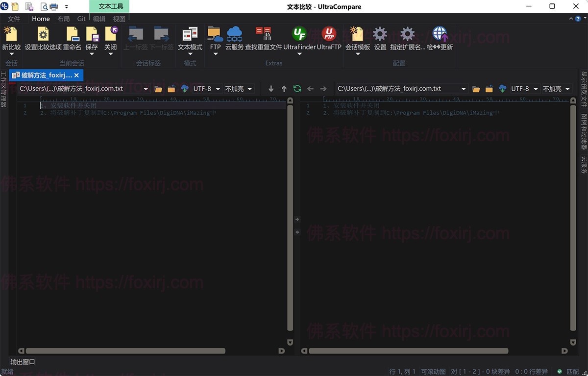The image size is (588, 376).
Task: Open the left file path dropdown
Action: pyautogui.click(x=146, y=89)
